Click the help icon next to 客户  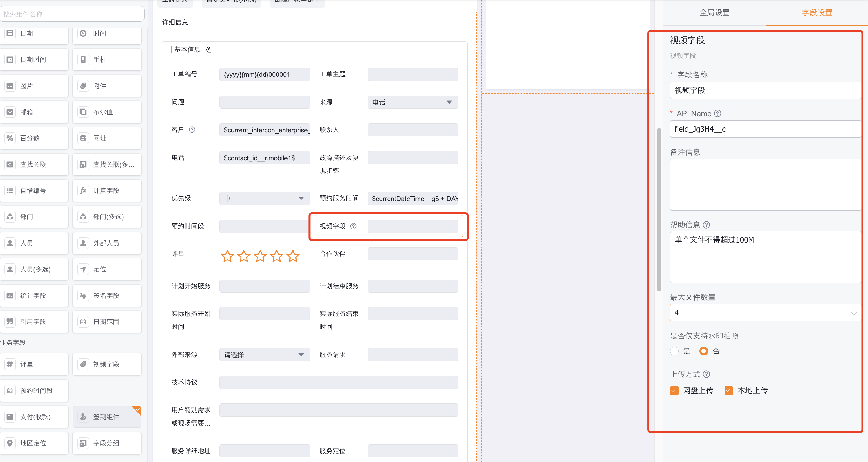(192, 130)
